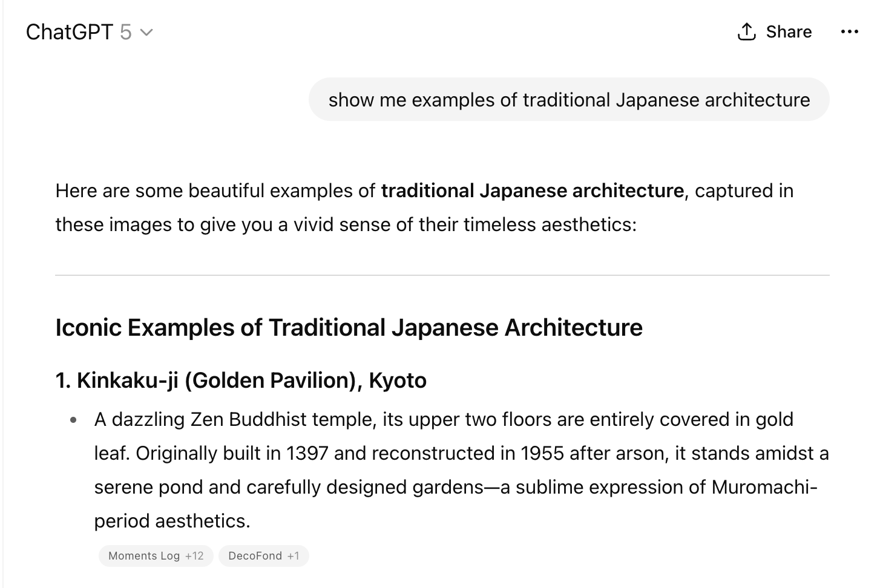Select the Share menu item

coord(789,31)
